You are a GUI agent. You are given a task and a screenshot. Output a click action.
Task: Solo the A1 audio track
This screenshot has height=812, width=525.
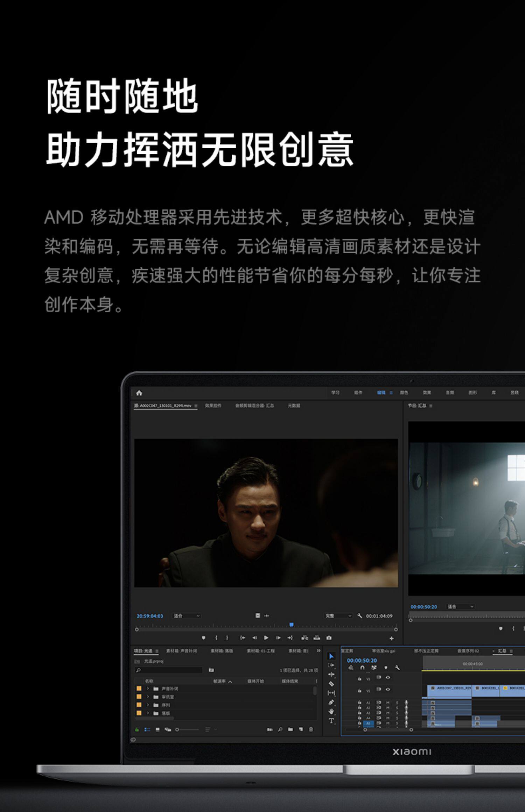pos(397,703)
